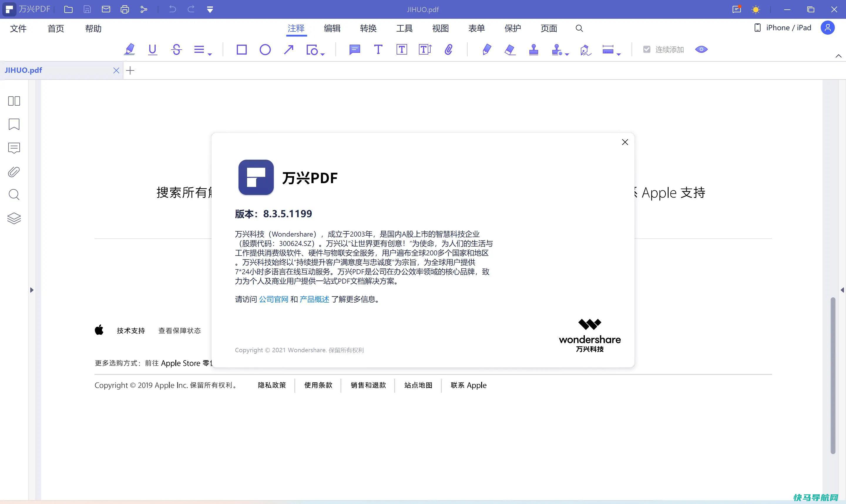This screenshot has height=504, width=846.
Task: Click the 帮助 menu item
Action: [x=94, y=28]
